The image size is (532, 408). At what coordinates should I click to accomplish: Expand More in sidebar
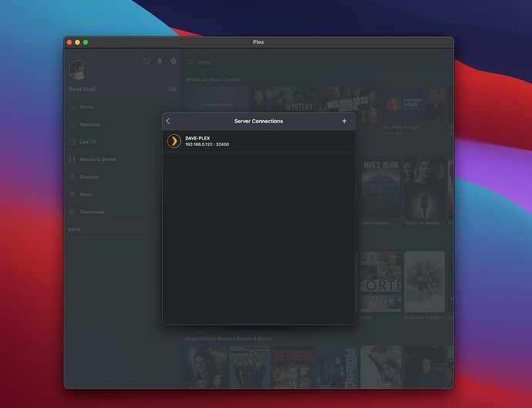tap(113, 230)
